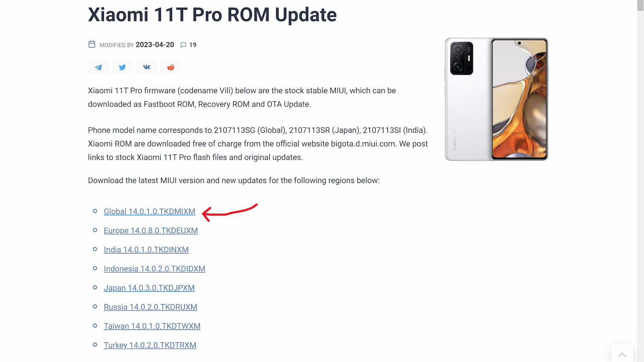Open comments via the speech bubble icon
The height and width of the screenshot is (362, 644).
(x=183, y=45)
